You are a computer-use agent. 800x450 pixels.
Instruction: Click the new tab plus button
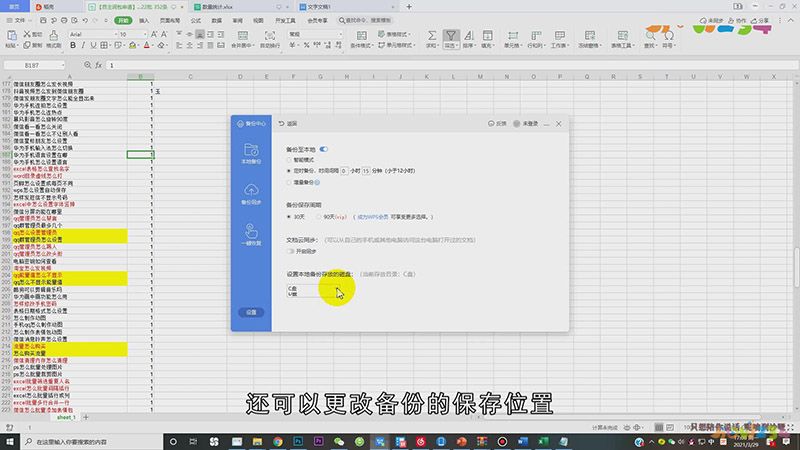(409, 7)
